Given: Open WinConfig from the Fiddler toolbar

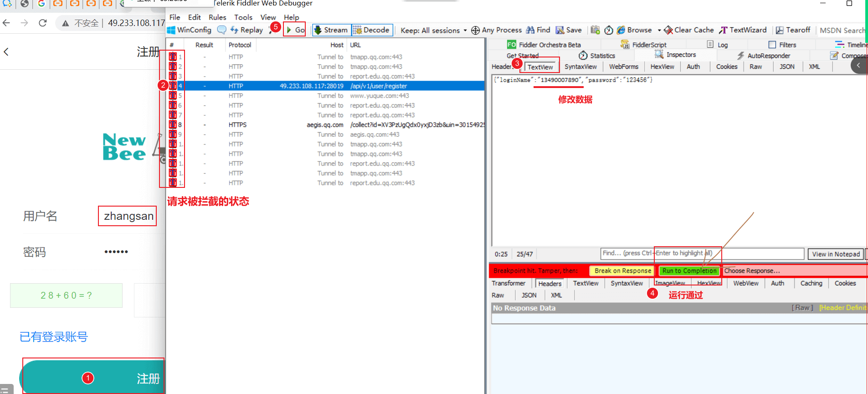Looking at the screenshot, I should tap(190, 30).
